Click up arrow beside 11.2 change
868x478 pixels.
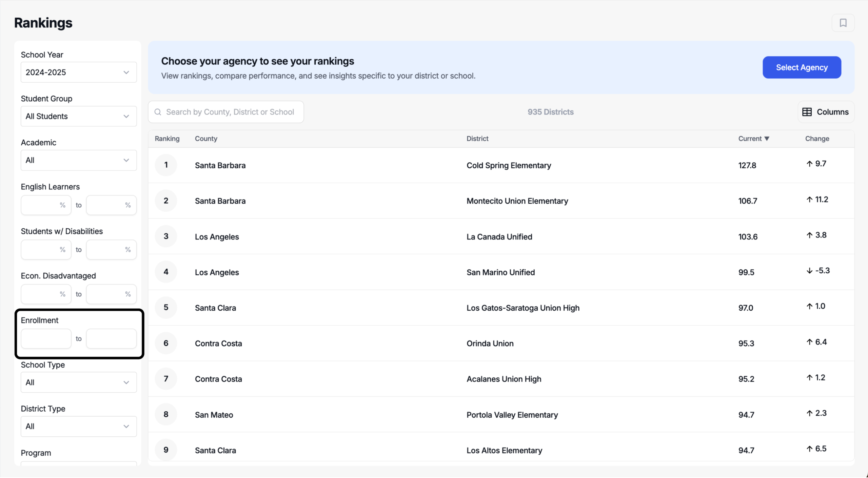809,200
